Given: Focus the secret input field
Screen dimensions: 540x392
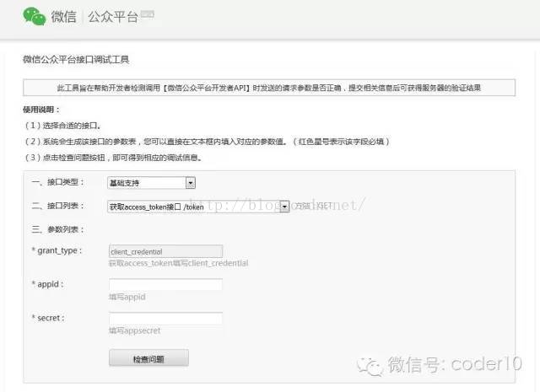Looking at the screenshot, I should (165, 319).
